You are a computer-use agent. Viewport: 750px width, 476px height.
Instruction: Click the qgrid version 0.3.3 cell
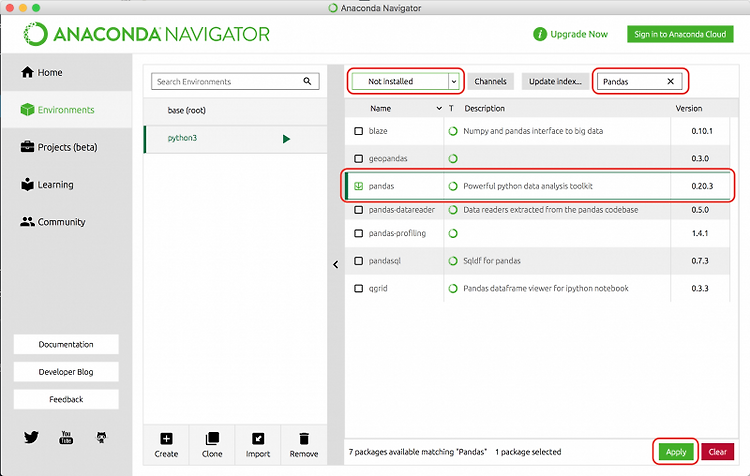click(x=700, y=288)
